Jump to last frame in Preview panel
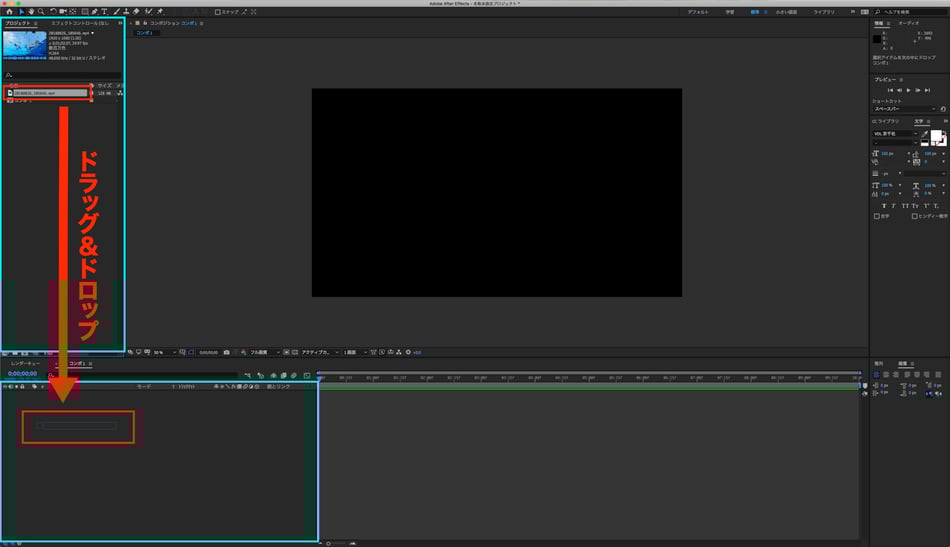 point(928,90)
